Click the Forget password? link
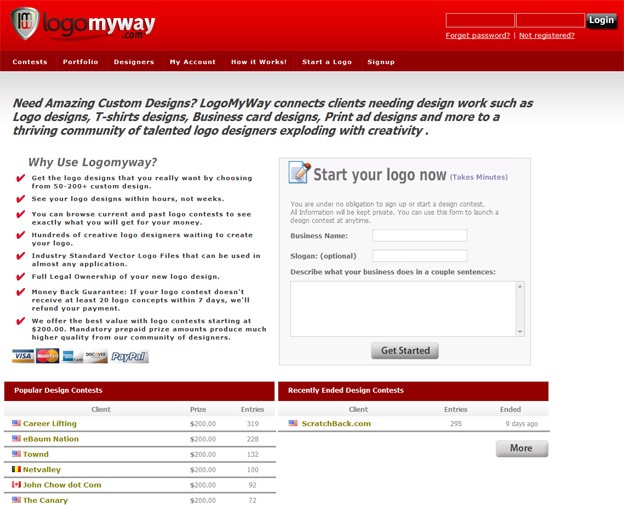 click(x=478, y=35)
